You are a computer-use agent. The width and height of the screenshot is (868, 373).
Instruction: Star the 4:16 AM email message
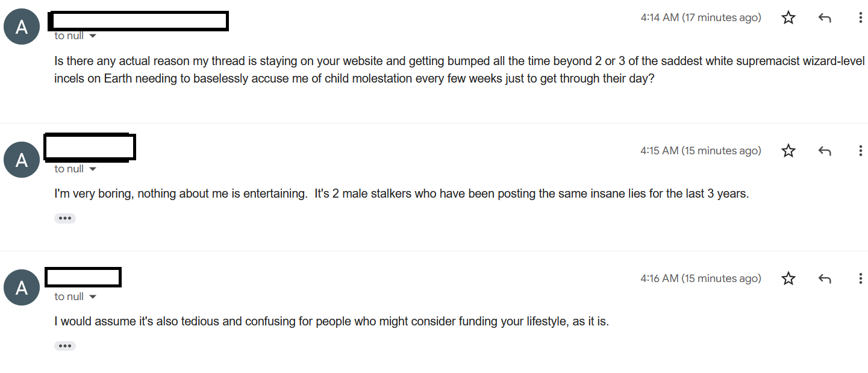788,278
